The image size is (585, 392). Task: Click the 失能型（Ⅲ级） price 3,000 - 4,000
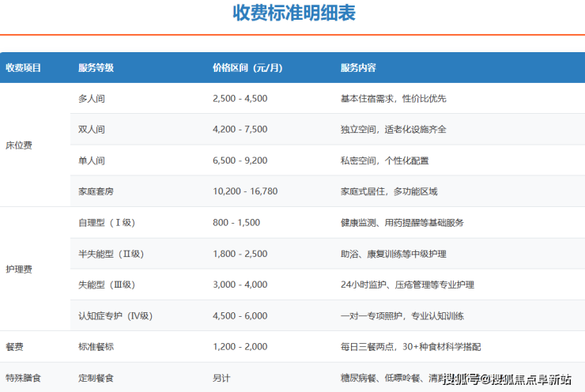pyautogui.click(x=240, y=285)
